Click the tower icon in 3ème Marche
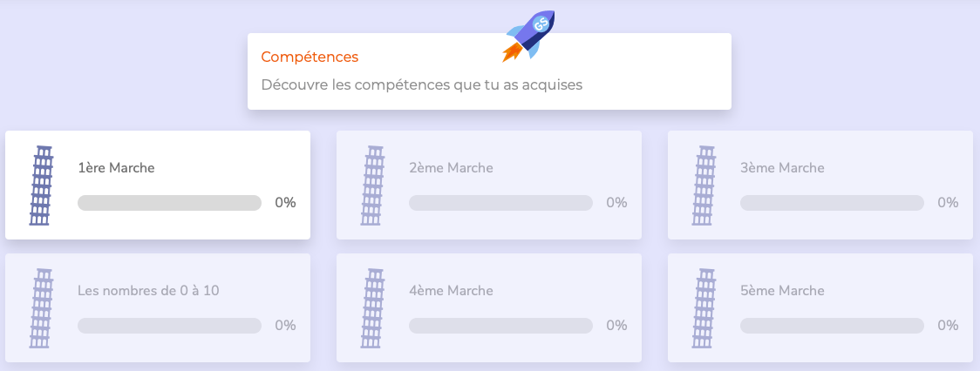 click(x=704, y=185)
